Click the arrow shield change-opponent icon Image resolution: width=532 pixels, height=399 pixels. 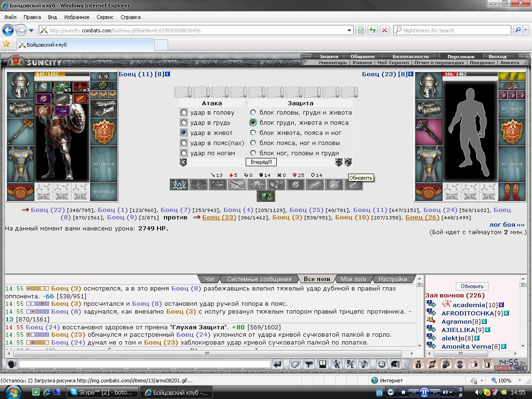[339, 162]
